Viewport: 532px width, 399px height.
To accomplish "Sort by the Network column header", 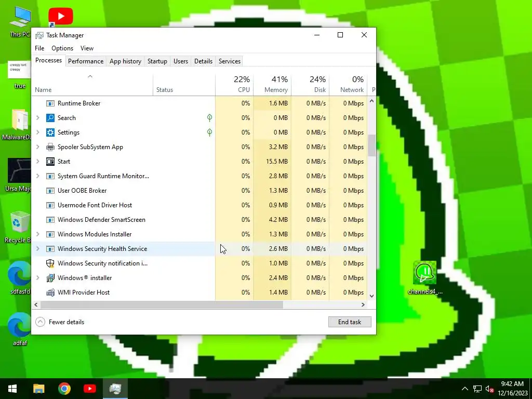I will pos(348,85).
